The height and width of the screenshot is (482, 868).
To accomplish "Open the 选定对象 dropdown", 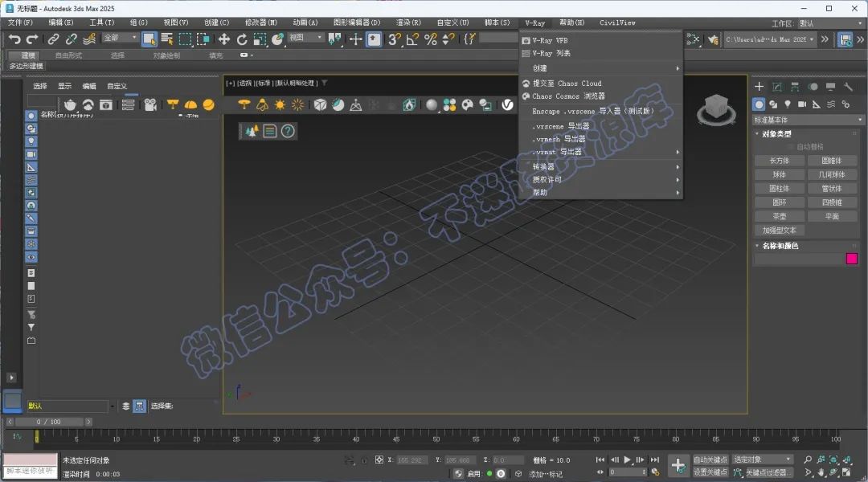I will coord(763,460).
